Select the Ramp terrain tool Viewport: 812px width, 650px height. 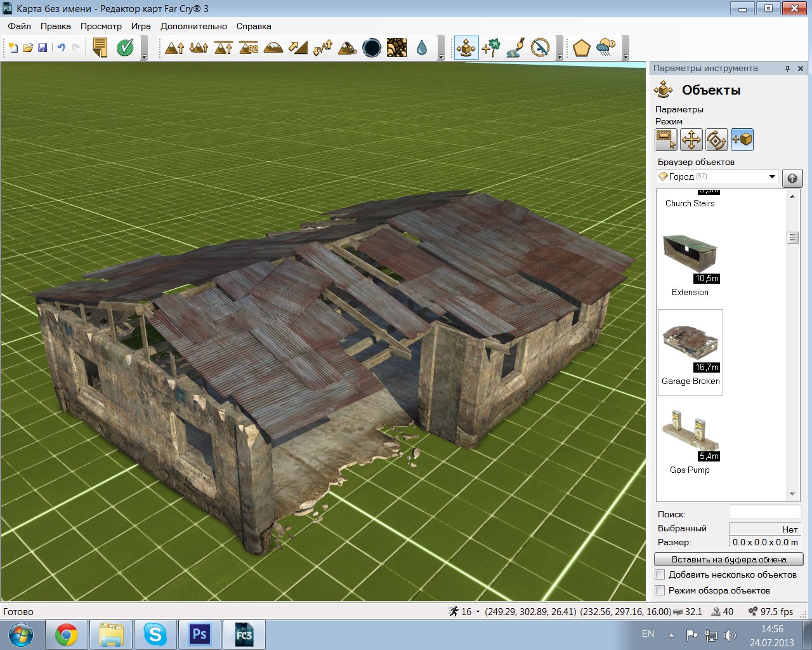[298, 48]
